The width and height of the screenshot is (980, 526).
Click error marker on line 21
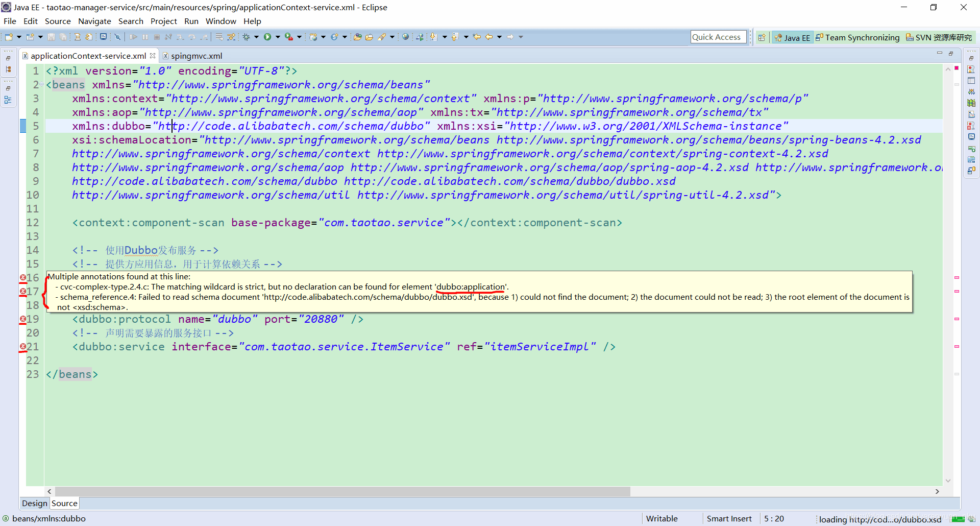[23, 347]
